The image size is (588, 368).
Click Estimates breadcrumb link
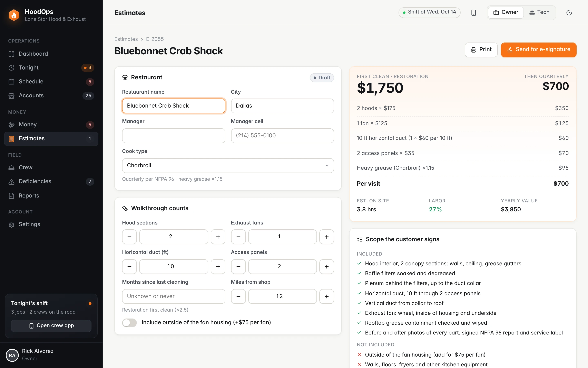126,39
